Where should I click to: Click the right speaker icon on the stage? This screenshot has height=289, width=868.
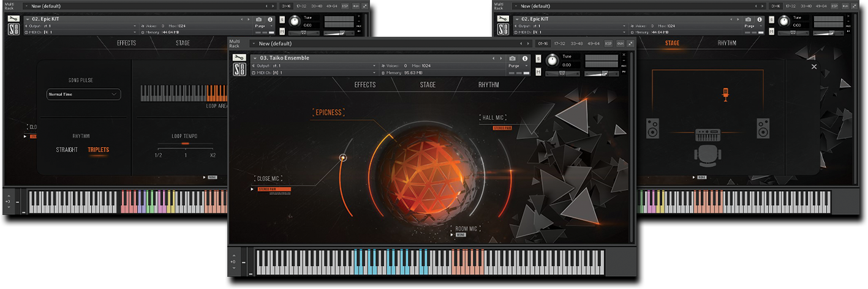763,129
